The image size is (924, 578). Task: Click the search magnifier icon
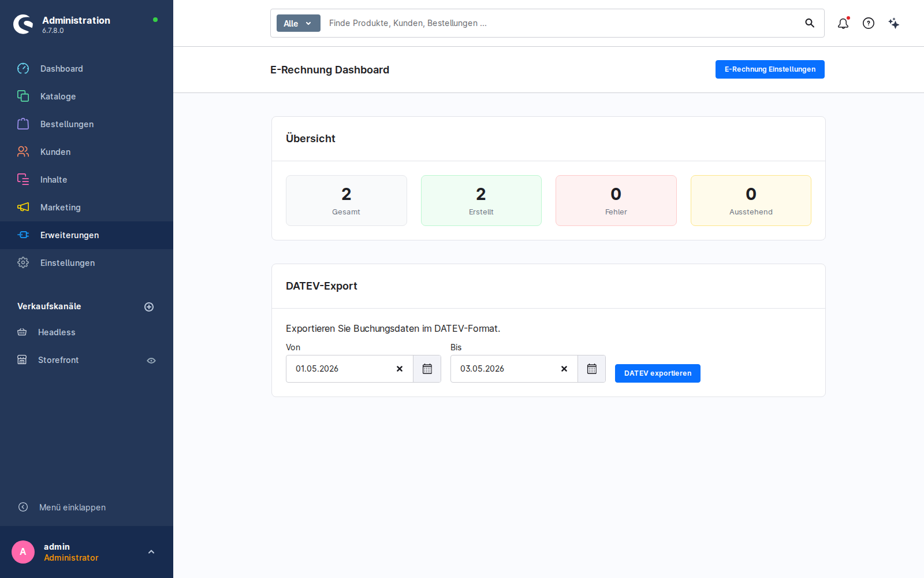(810, 23)
